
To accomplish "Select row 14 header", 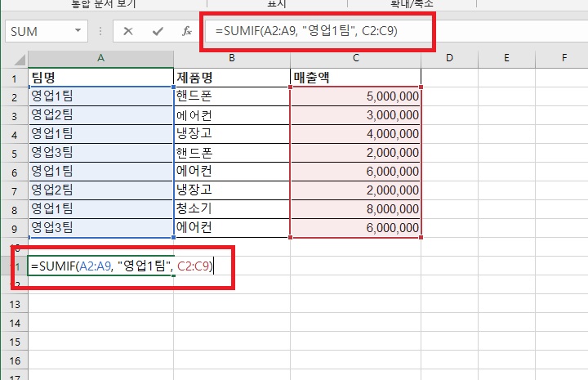I will click(14, 323).
